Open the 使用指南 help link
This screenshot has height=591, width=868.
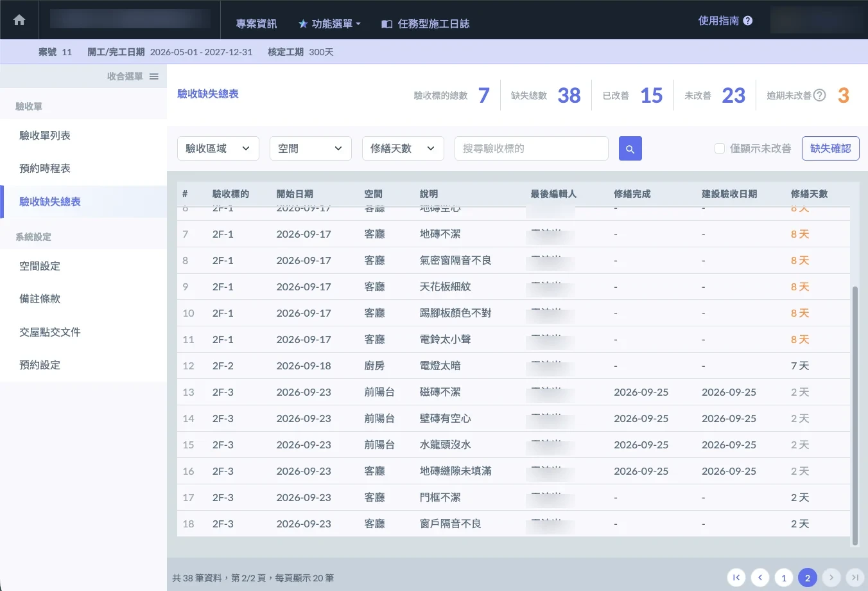pos(725,21)
